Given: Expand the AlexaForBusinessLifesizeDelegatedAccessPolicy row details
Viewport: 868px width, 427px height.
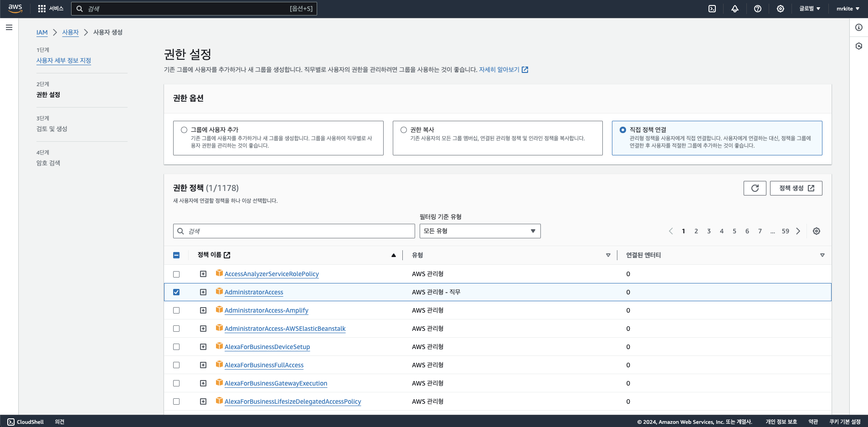Looking at the screenshot, I should click(x=203, y=401).
